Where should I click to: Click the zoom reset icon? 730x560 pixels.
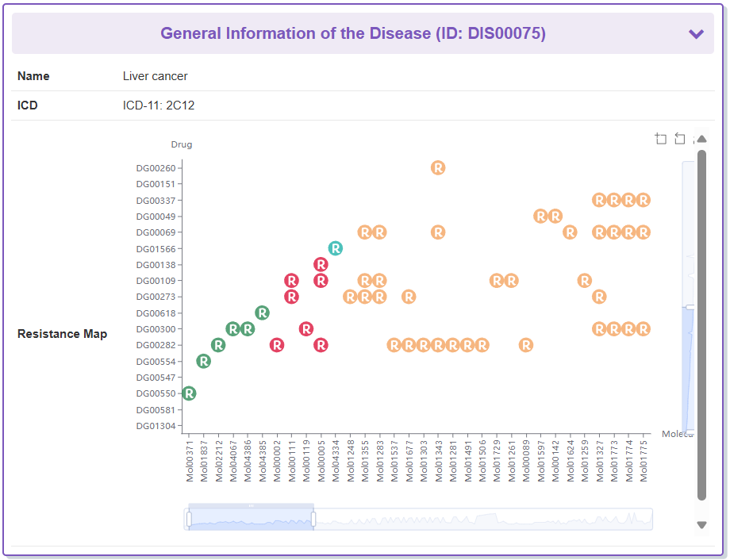click(680, 139)
